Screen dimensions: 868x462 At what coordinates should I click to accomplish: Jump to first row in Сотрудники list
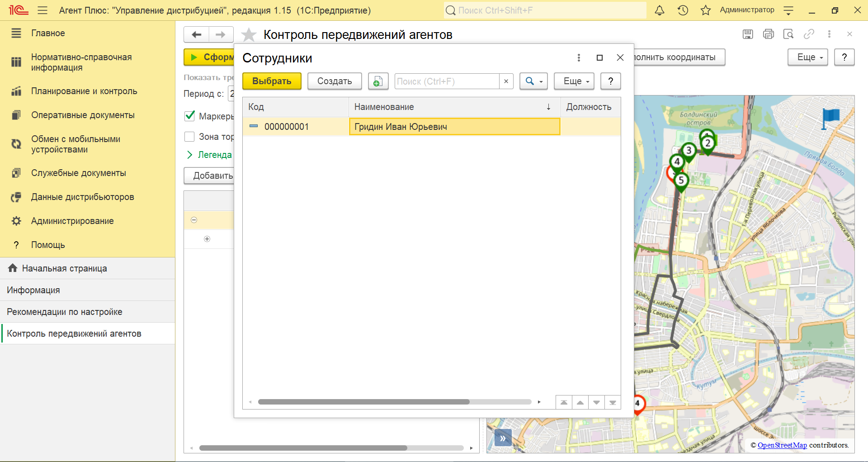(x=564, y=402)
